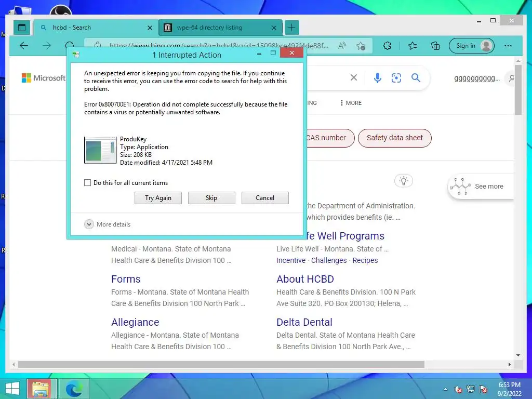Clear the Bing search box with X
Screen dimensions: 532x399
coord(353,78)
